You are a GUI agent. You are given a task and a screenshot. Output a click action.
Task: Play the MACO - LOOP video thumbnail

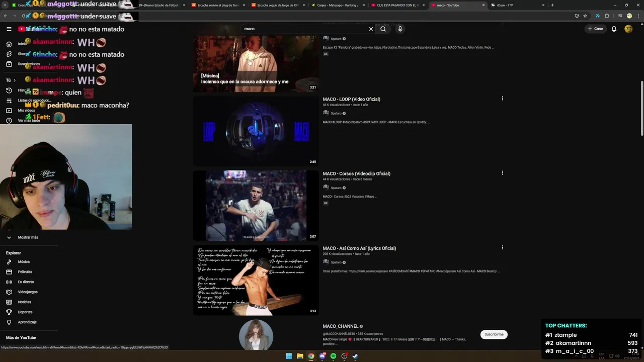256,131
